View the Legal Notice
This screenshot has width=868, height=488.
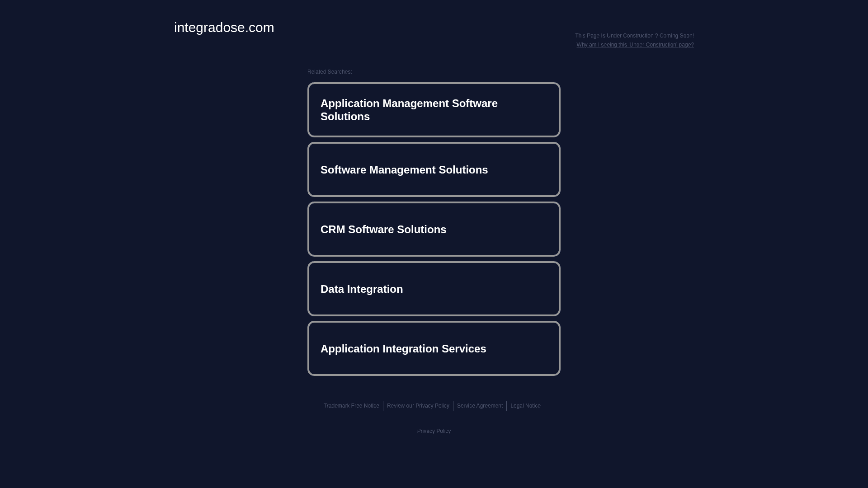525,405
